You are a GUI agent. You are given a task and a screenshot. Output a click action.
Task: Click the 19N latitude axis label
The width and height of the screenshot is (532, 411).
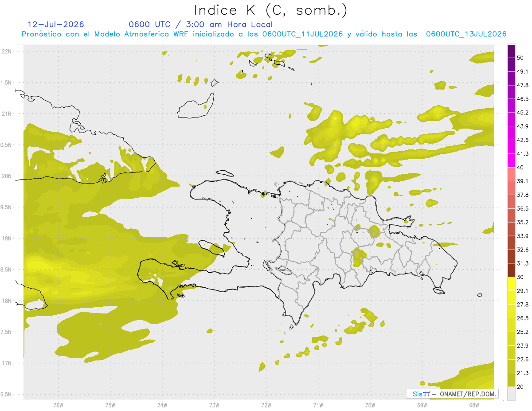pos(8,239)
